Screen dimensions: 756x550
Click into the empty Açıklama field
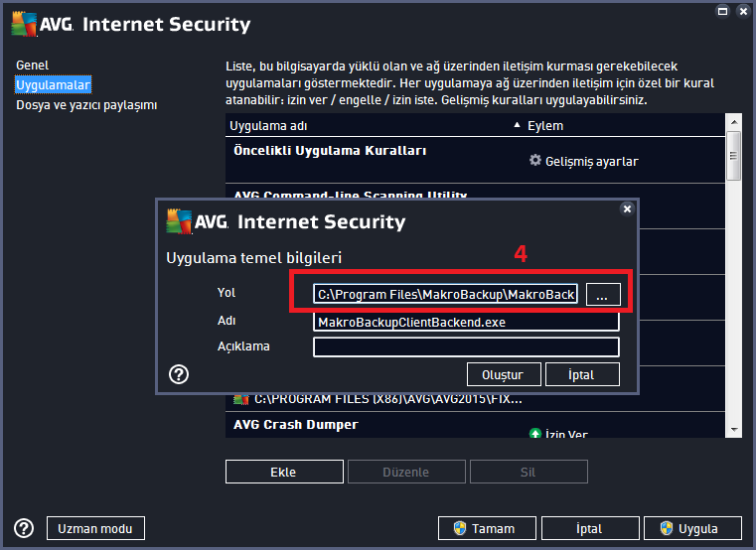pos(466,347)
